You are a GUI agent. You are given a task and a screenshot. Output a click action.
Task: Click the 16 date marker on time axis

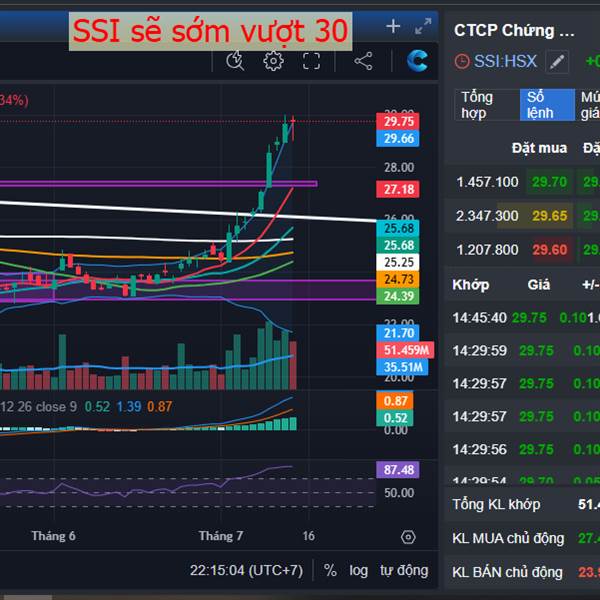(308, 536)
